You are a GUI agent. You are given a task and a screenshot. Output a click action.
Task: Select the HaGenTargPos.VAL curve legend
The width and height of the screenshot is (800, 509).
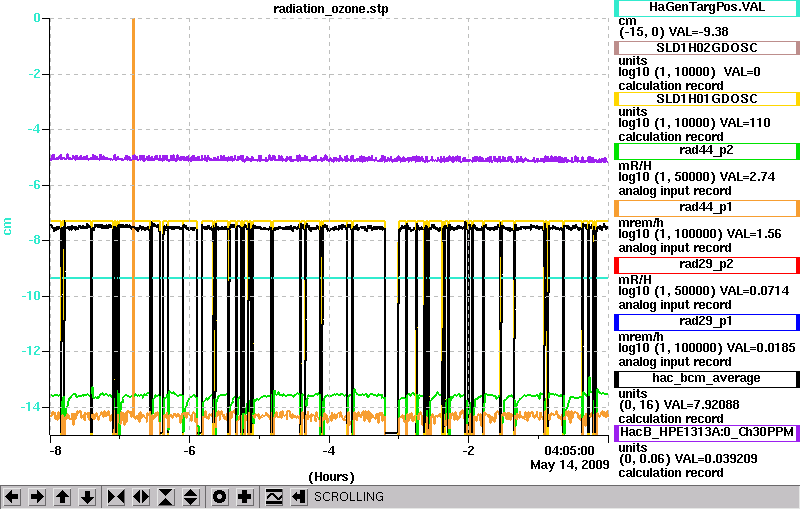tap(707, 7)
